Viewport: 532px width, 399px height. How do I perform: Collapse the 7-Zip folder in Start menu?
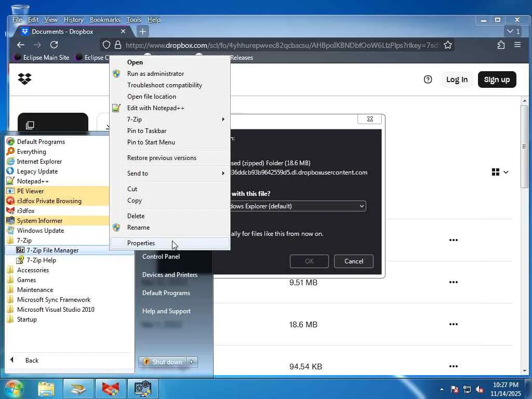24,240
